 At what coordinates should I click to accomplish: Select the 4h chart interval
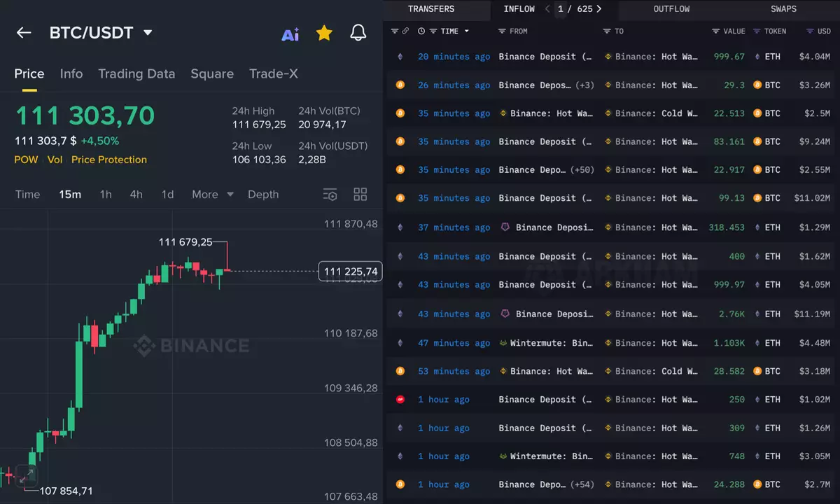pyautogui.click(x=136, y=195)
